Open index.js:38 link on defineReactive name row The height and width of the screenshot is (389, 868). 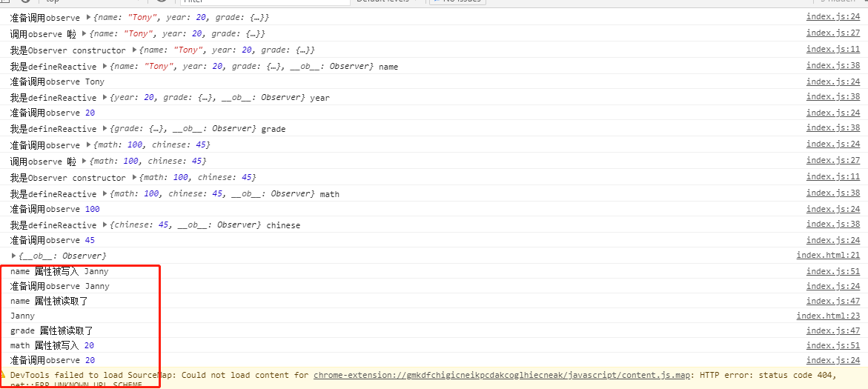click(x=833, y=65)
